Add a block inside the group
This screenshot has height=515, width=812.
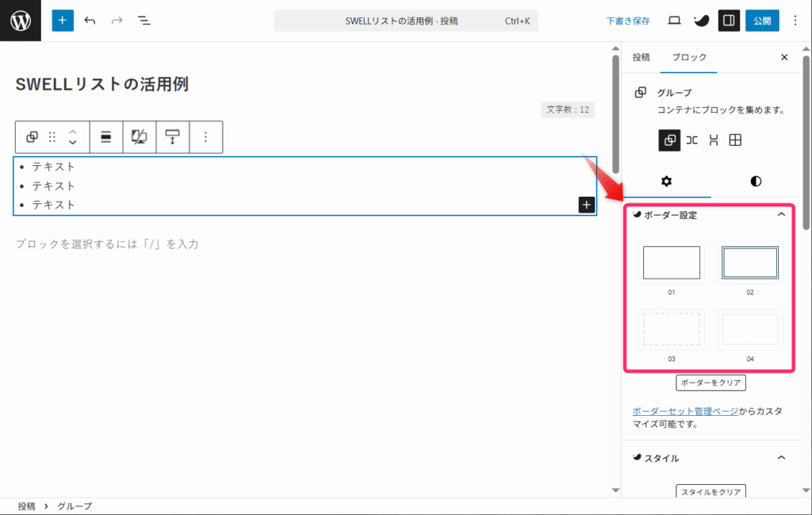[x=586, y=205]
